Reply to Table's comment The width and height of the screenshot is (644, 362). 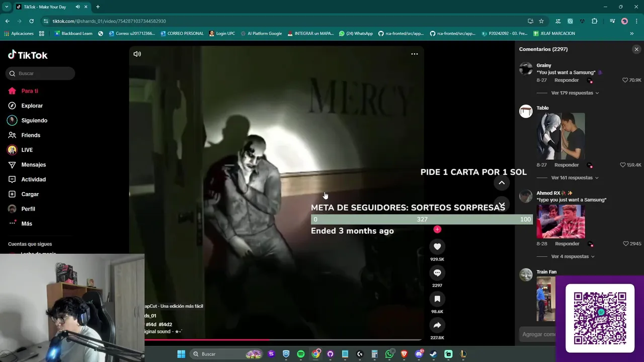tap(567, 165)
